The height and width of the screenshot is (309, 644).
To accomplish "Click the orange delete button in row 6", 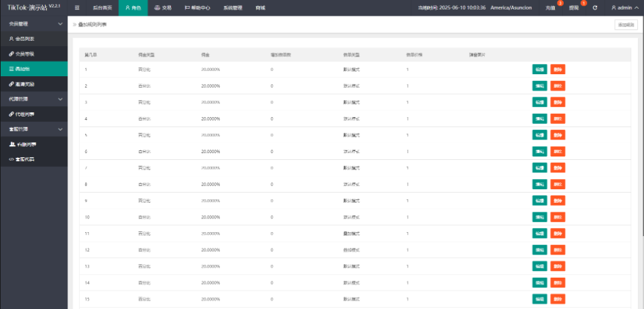I will pyautogui.click(x=558, y=151).
